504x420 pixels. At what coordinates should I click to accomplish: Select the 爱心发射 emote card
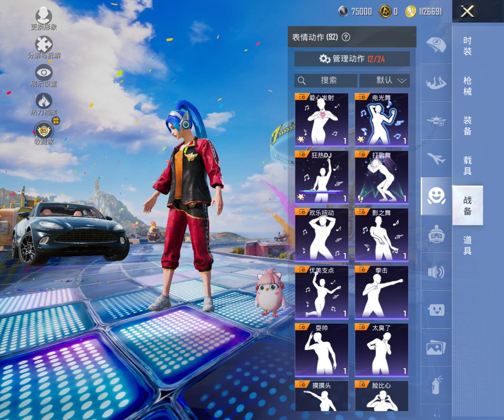pos(321,120)
